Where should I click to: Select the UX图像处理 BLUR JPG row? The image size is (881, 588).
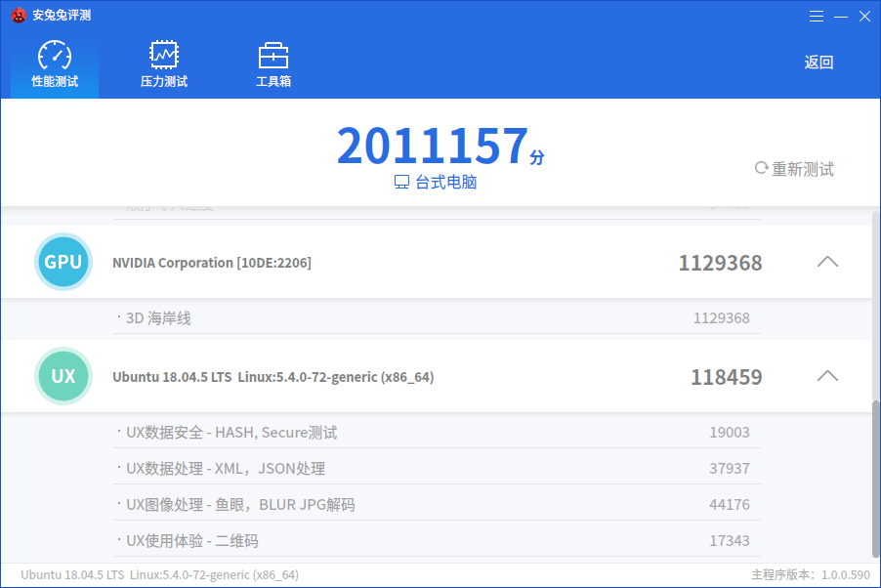(438, 504)
